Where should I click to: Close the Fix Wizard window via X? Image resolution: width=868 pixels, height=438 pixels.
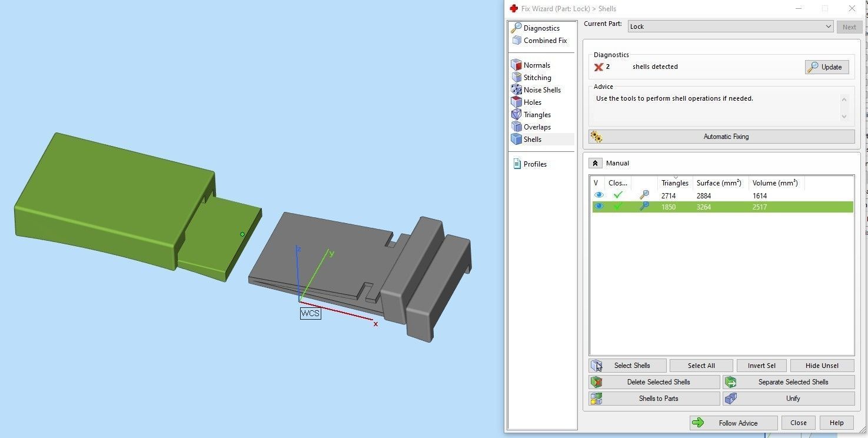[x=852, y=8]
